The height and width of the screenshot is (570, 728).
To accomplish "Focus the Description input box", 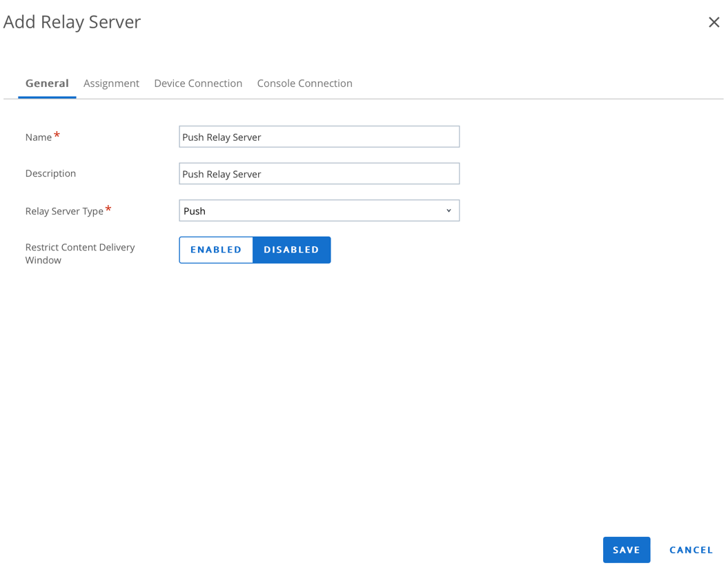I will click(319, 174).
